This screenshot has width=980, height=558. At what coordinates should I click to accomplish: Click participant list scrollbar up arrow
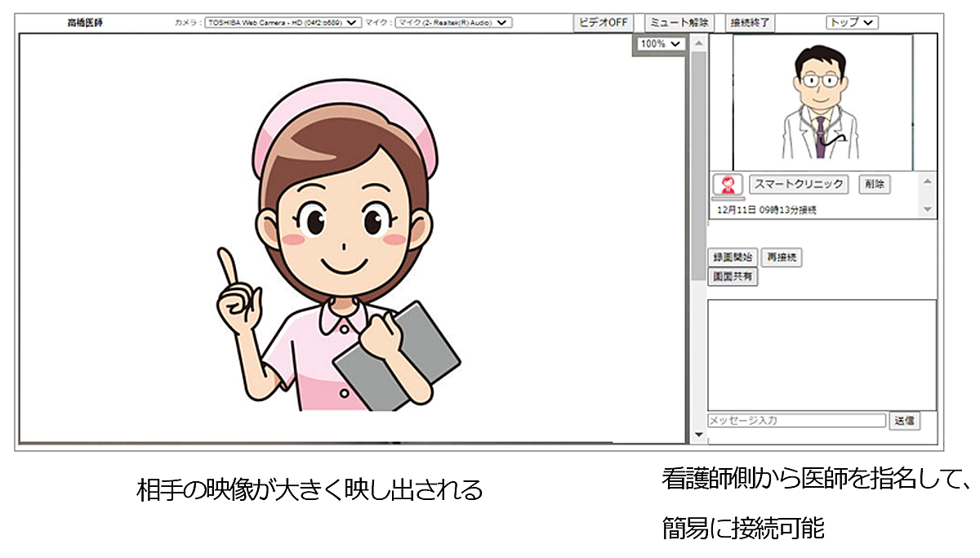927,181
